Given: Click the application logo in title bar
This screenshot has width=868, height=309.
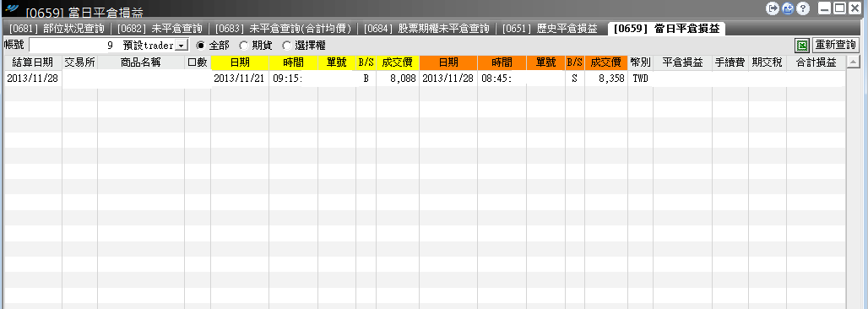Looking at the screenshot, I should (11, 8).
